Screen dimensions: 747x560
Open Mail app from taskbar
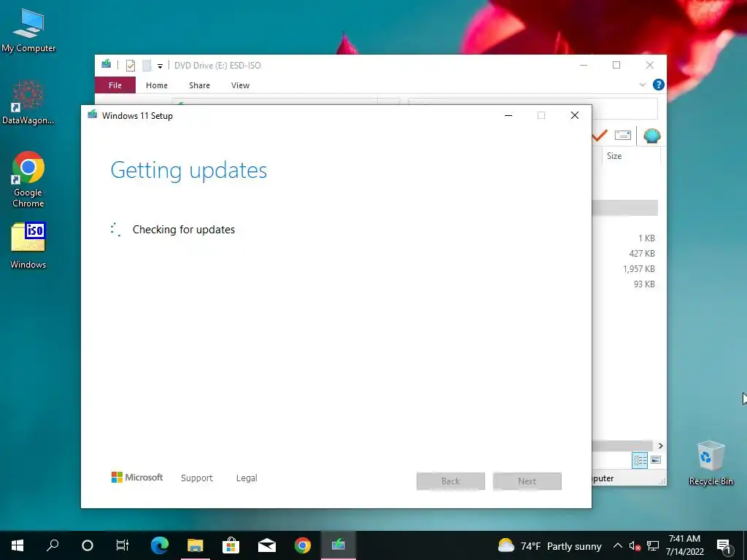[x=267, y=545]
